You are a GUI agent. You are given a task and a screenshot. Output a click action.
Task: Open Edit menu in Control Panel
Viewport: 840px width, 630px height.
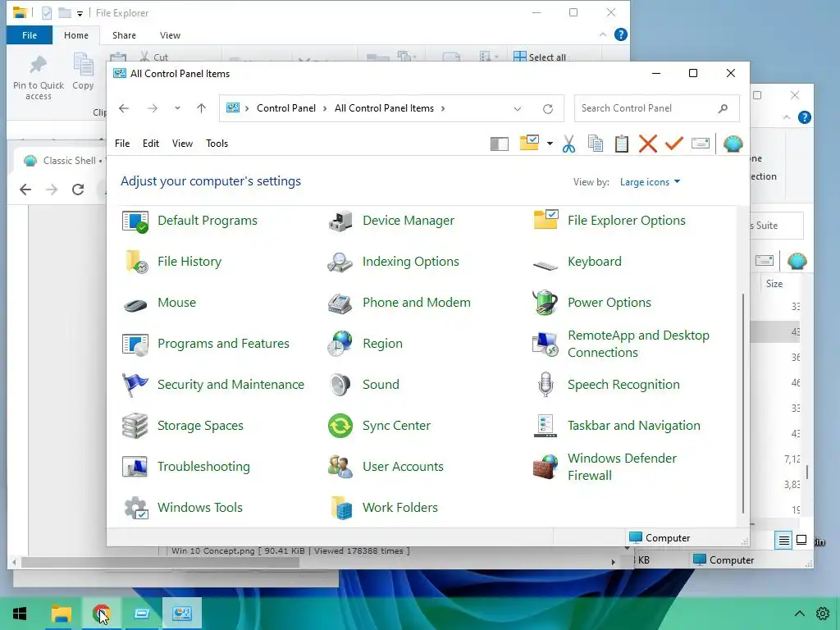(x=151, y=144)
